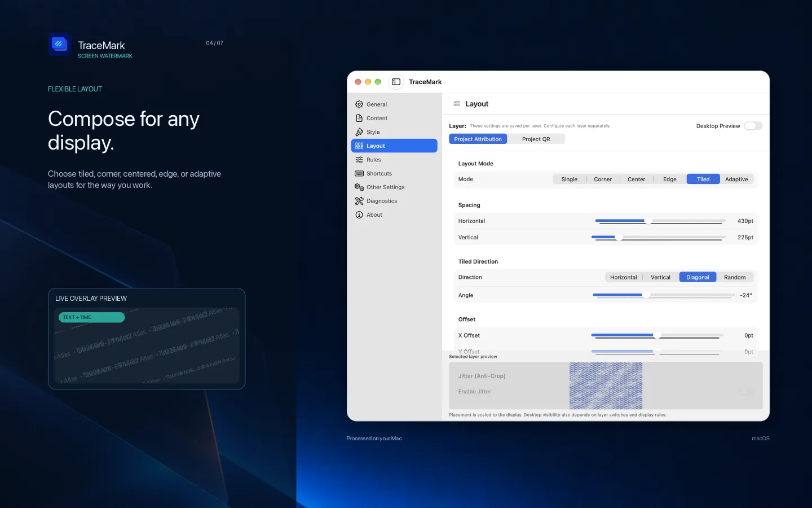This screenshot has width=812, height=508.
Task: Click the Vertical spacing slider
Action: pyautogui.click(x=659, y=237)
